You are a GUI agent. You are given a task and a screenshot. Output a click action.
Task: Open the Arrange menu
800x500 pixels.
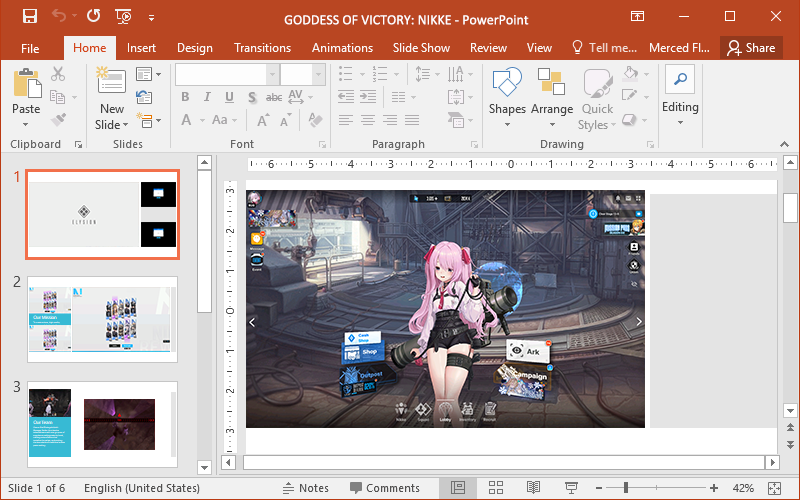552,98
